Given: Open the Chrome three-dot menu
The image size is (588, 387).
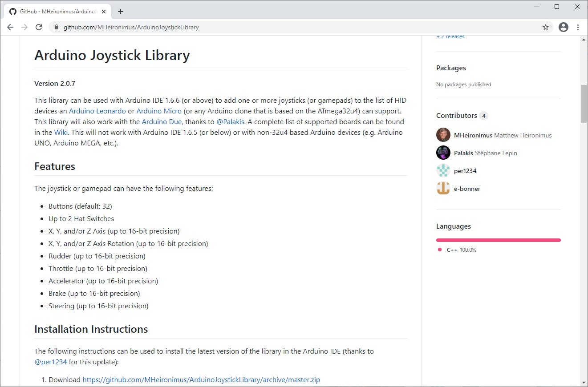Looking at the screenshot, I should pyautogui.click(x=578, y=27).
